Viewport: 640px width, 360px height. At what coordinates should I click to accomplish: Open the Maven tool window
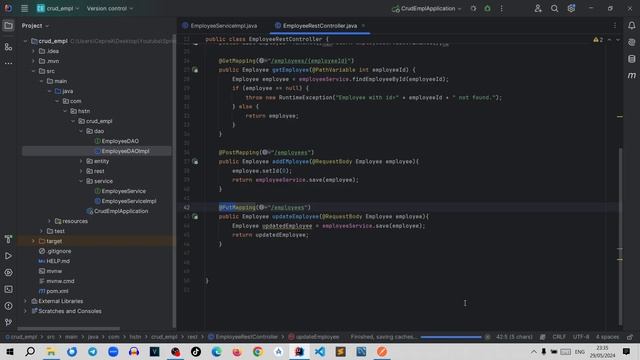coord(631,76)
